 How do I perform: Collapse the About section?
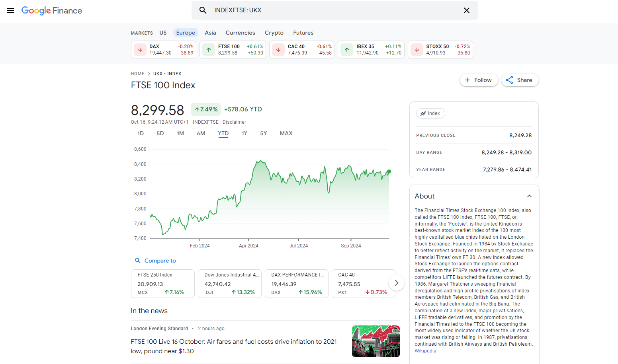click(529, 196)
